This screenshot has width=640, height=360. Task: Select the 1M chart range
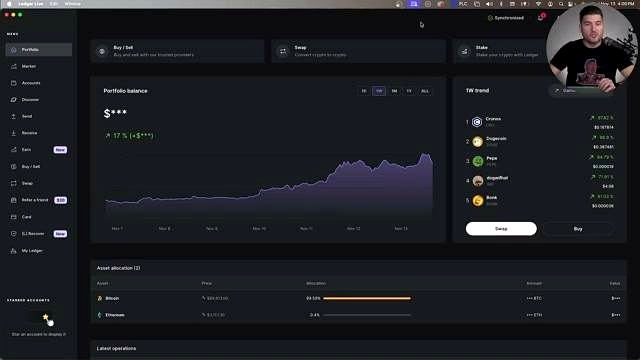coord(394,91)
